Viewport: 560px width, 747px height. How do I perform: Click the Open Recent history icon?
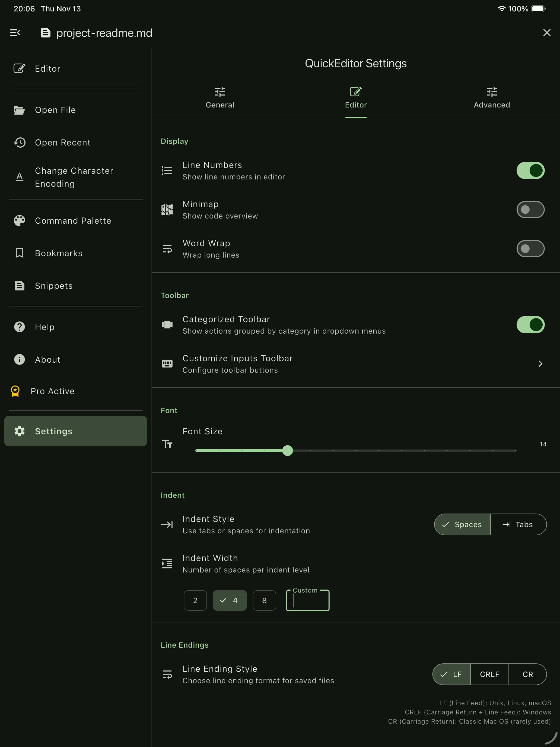(x=20, y=143)
